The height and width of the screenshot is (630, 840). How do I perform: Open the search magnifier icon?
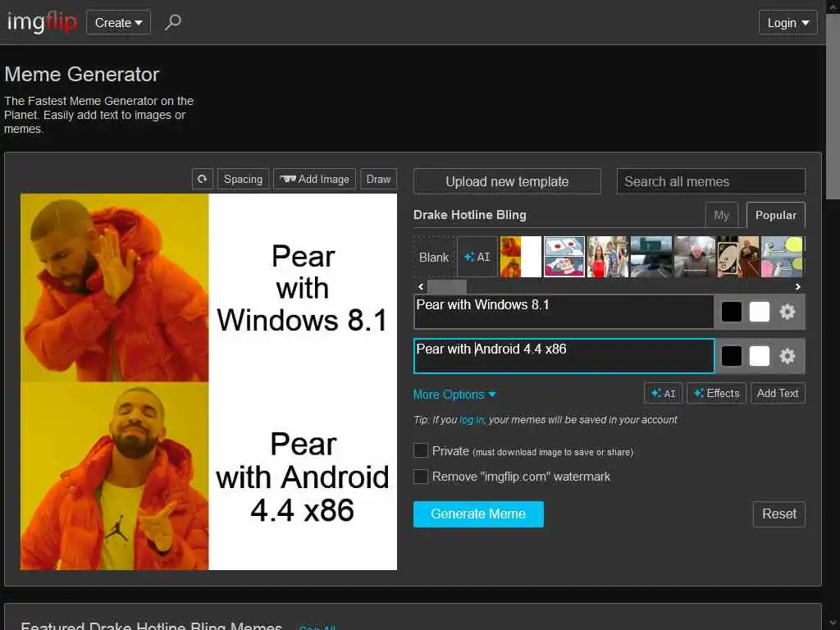point(173,22)
